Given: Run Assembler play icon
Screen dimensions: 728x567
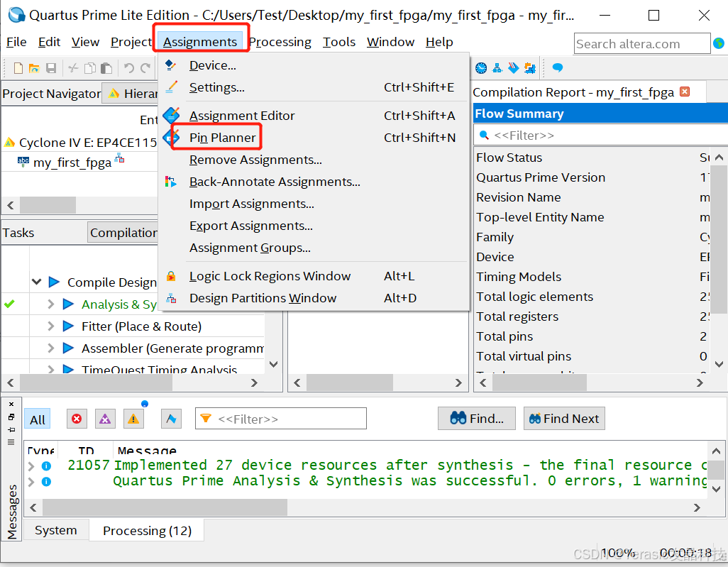Looking at the screenshot, I should (68, 348).
